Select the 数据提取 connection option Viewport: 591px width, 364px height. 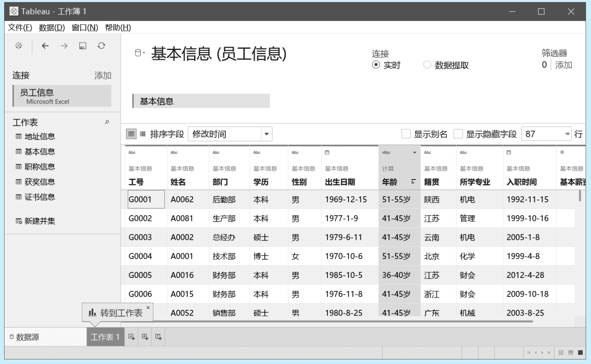[427, 65]
